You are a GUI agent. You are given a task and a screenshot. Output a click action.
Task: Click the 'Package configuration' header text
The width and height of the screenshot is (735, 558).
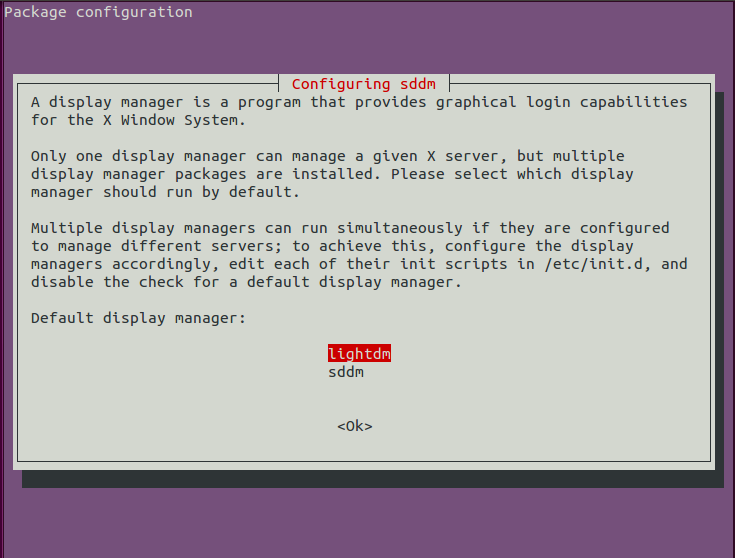tap(98, 12)
